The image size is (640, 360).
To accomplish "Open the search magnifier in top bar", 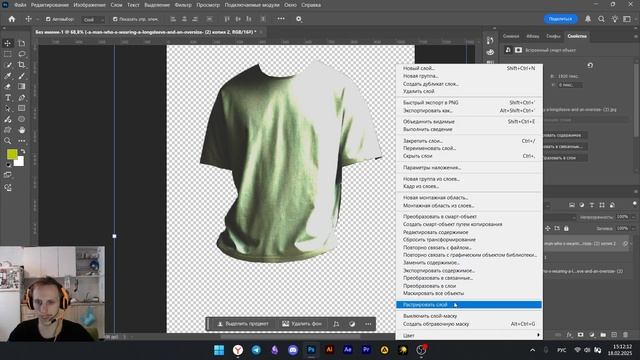I will point(601,19).
